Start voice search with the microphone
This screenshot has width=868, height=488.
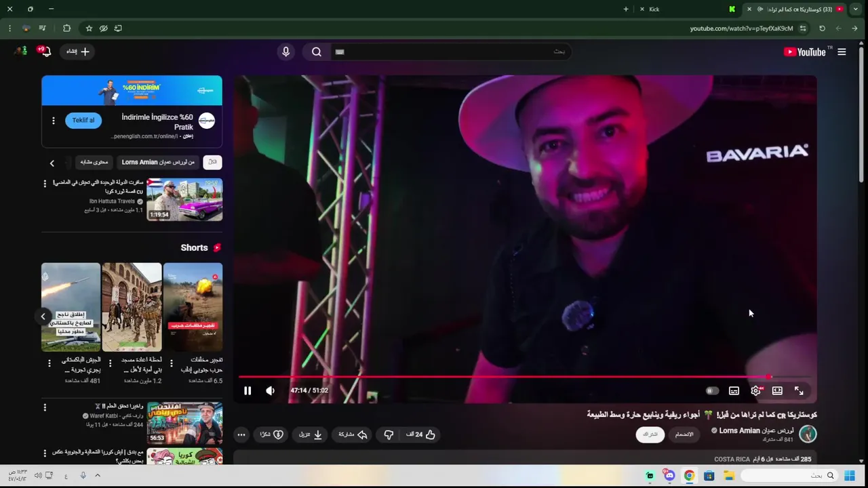tap(285, 52)
